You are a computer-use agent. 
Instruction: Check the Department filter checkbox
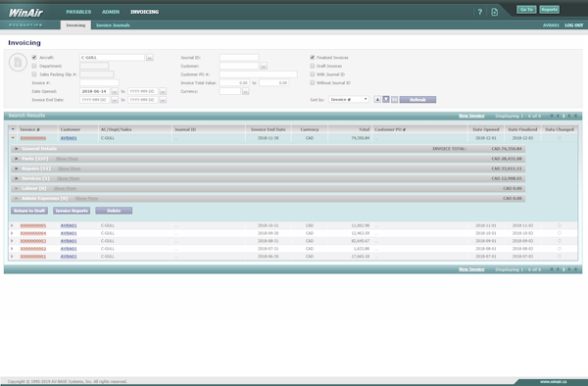(34, 66)
